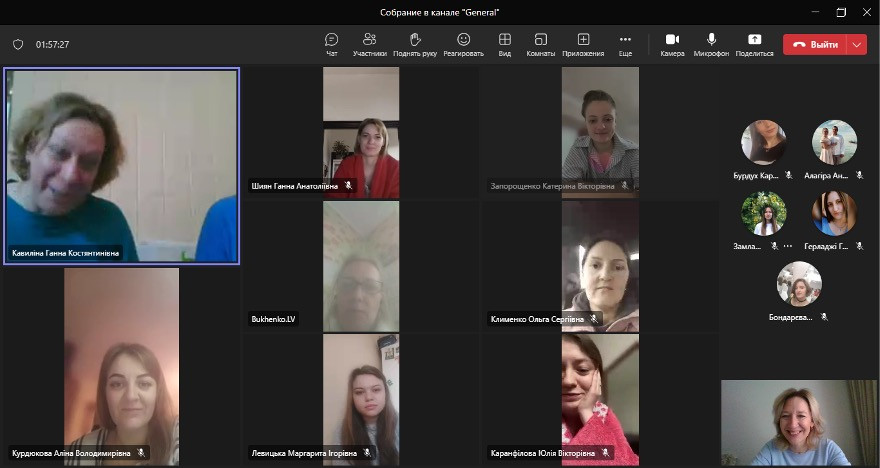The image size is (880, 468).
Task: Open the Чат panel
Action: pyautogui.click(x=332, y=44)
